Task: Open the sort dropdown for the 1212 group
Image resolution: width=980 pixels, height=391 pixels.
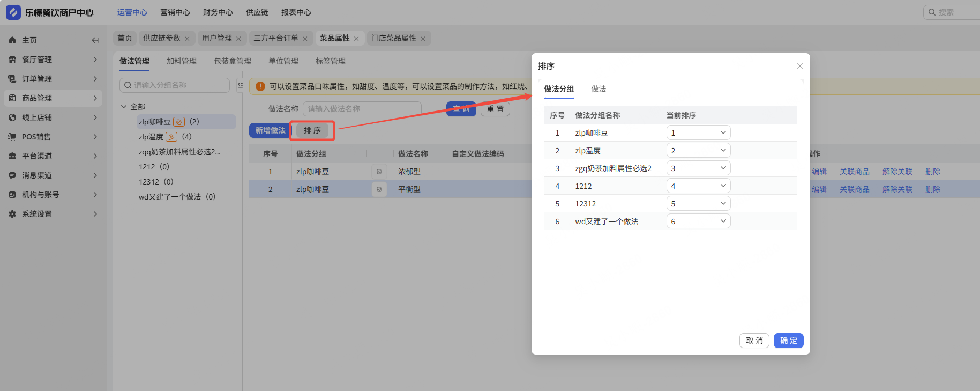Action: [x=698, y=186]
